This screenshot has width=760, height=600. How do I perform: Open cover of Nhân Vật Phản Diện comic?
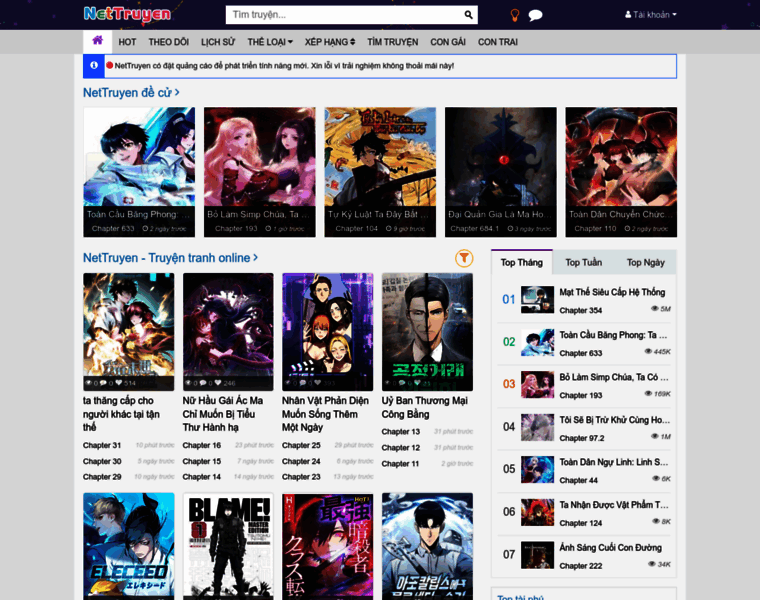[328, 332]
